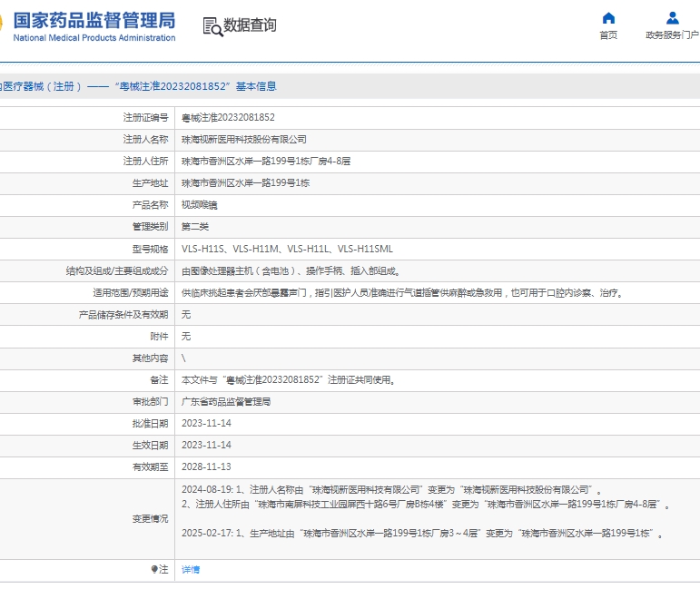Screen dimensions: 700x589
Task: Select registrant name 珠海视新医用科技股份有限公司
Action: click(243, 140)
